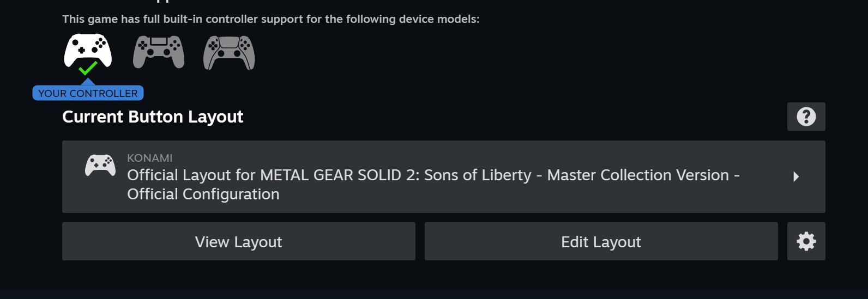
Task: Open layout settings with the gear icon
Action: (x=806, y=241)
